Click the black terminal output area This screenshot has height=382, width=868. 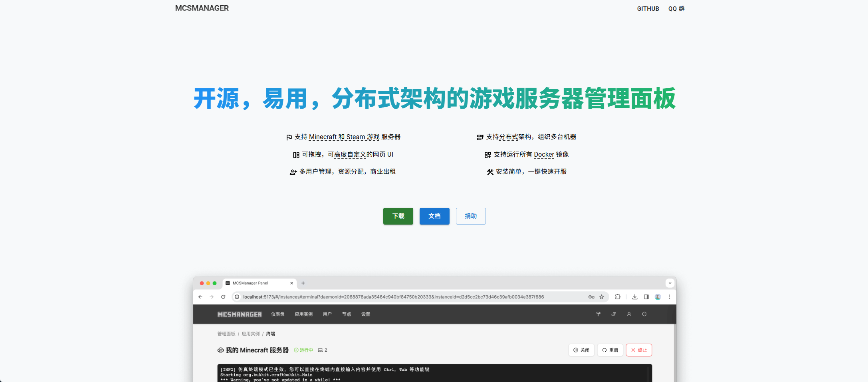(434, 373)
